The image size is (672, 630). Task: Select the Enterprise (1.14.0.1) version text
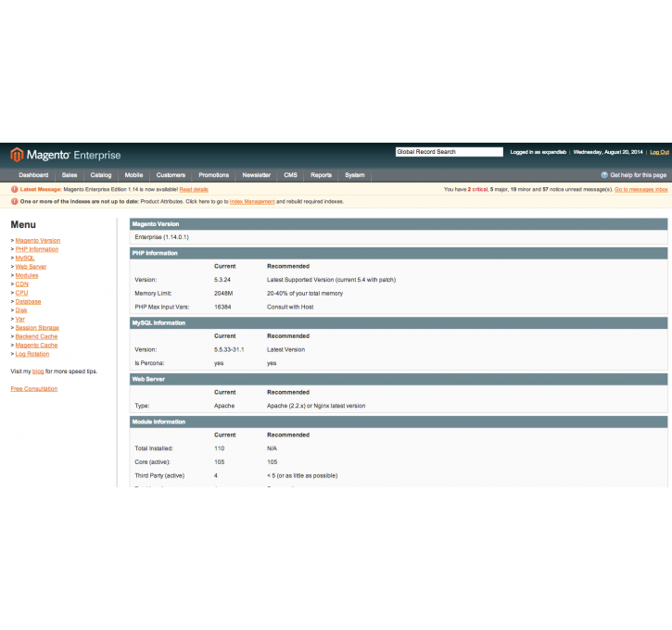pos(161,237)
